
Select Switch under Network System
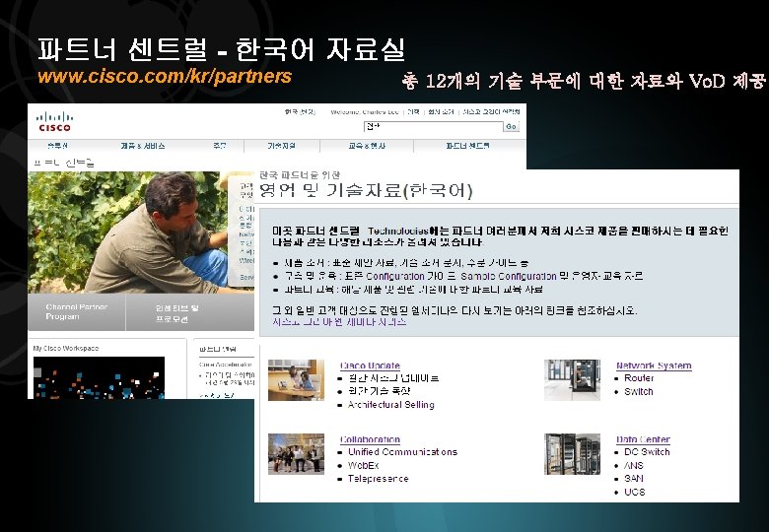point(638,392)
